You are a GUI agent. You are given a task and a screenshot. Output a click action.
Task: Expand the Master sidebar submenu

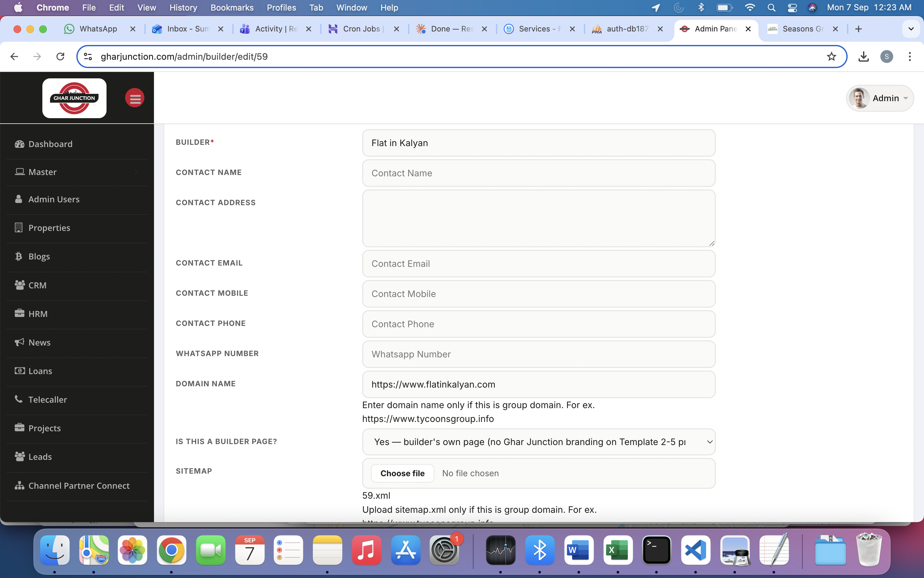(77, 172)
